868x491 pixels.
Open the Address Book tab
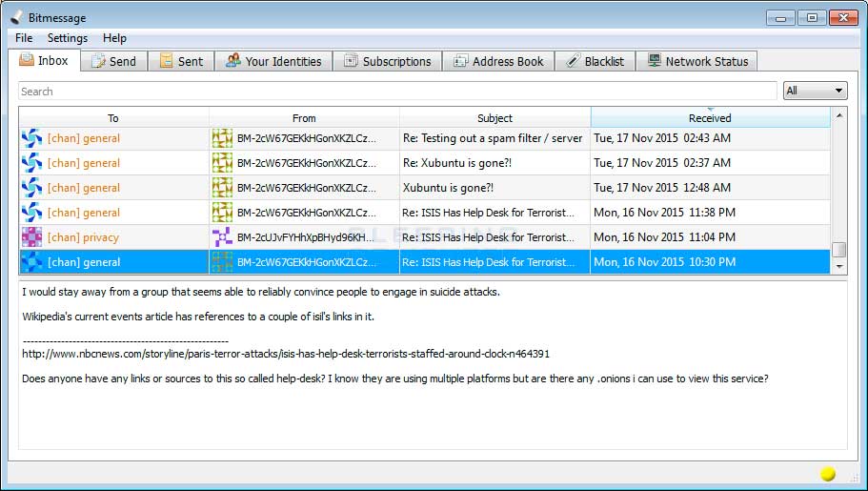(498, 61)
